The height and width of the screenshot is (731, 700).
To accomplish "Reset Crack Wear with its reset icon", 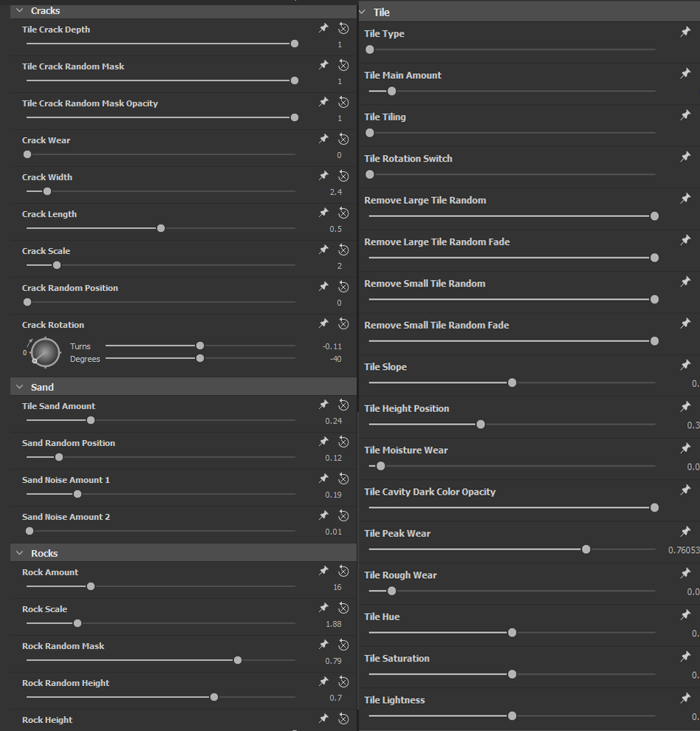I will (343, 139).
